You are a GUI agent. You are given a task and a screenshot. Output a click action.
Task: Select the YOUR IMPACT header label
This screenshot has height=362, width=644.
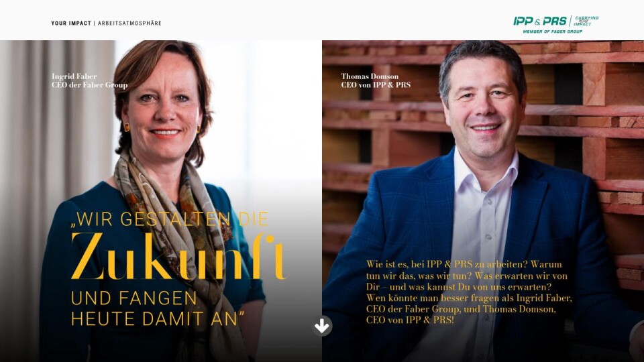point(71,23)
